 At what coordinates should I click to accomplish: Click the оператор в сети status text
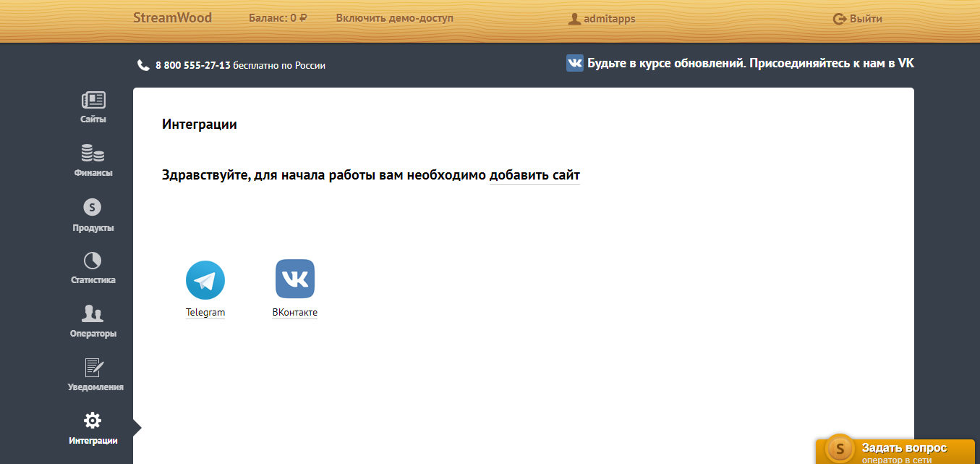pyautogui.click(x=896, y=460)
